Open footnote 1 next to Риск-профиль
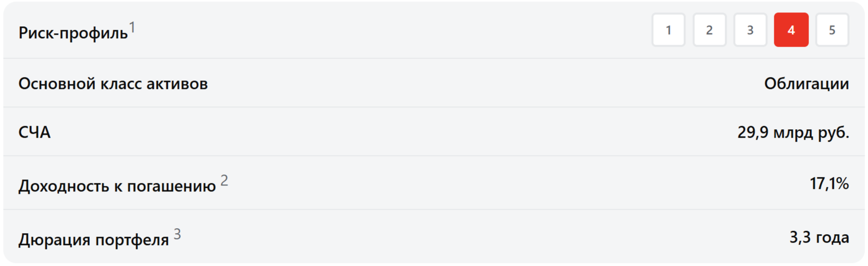868x266 pixels. tap(132, 28)
